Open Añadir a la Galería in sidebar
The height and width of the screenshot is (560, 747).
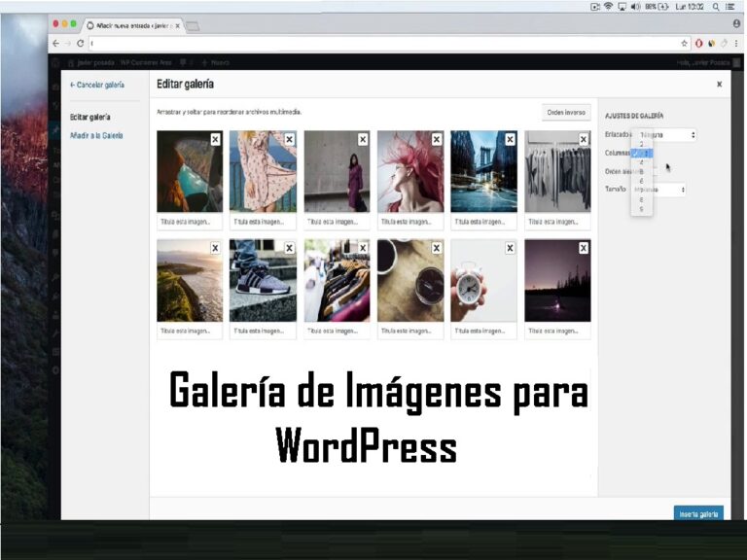(96, 136)
